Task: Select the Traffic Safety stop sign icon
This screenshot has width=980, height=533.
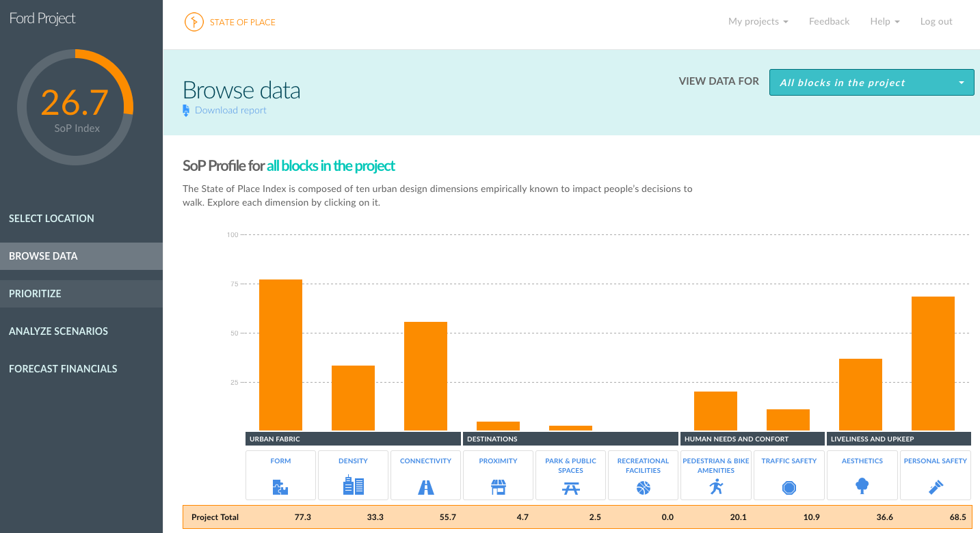Action: (789, 488)
